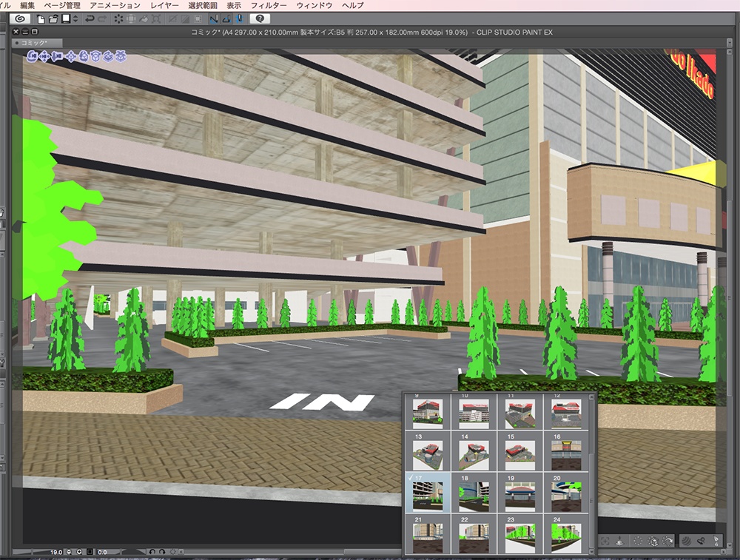This screenshot has width=740, height=560.
Task: Open the アニメーション menu
Action: [x=115, y=6]
